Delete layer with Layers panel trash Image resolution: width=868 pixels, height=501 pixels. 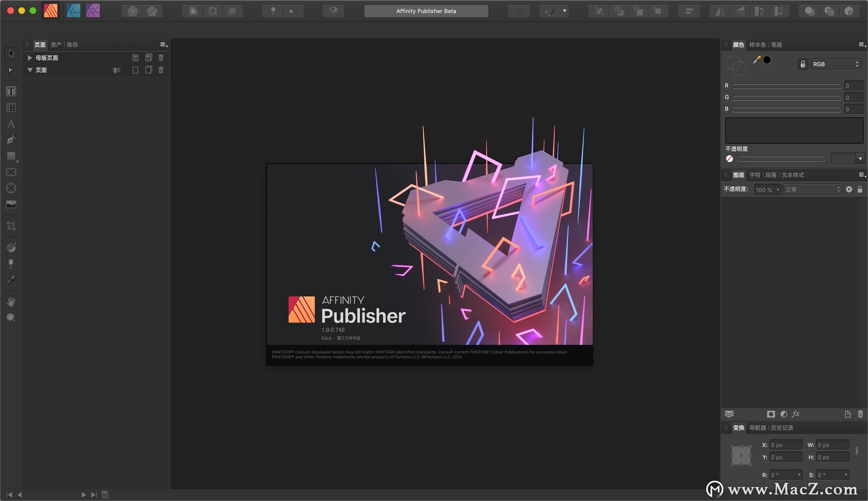click(x=860, y=414)
